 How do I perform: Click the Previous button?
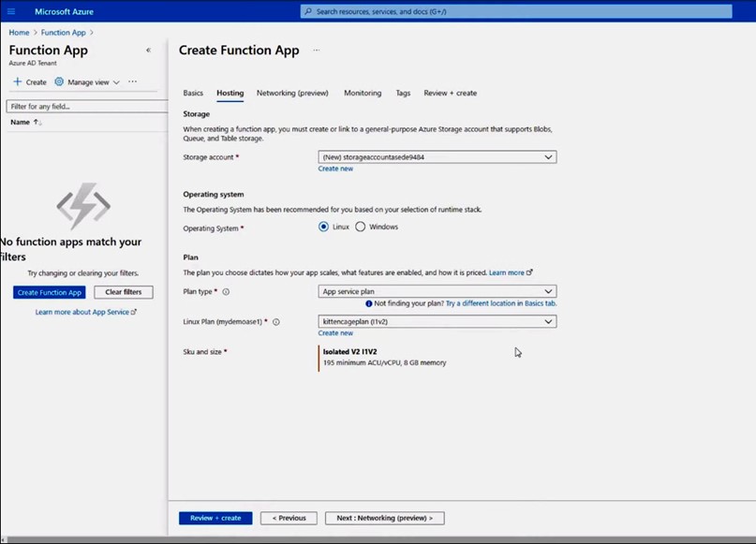click(289, 518)
